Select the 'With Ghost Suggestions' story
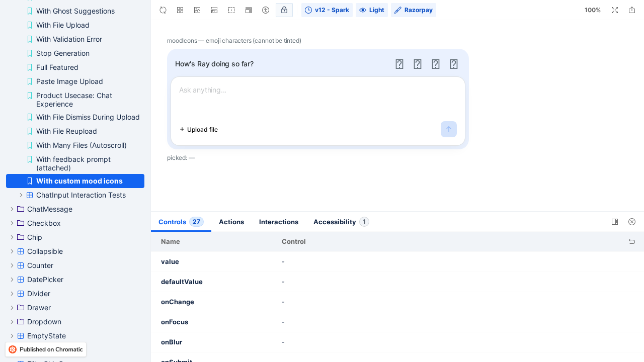This screenshot has height=362, width=644. [75, 11]
